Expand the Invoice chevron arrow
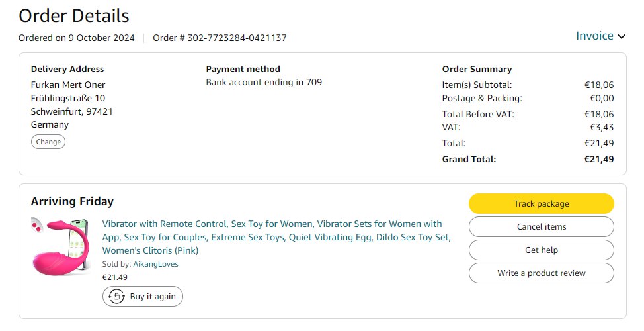The width and height of the screenshot is (644, 331). (x=621, y=36)
